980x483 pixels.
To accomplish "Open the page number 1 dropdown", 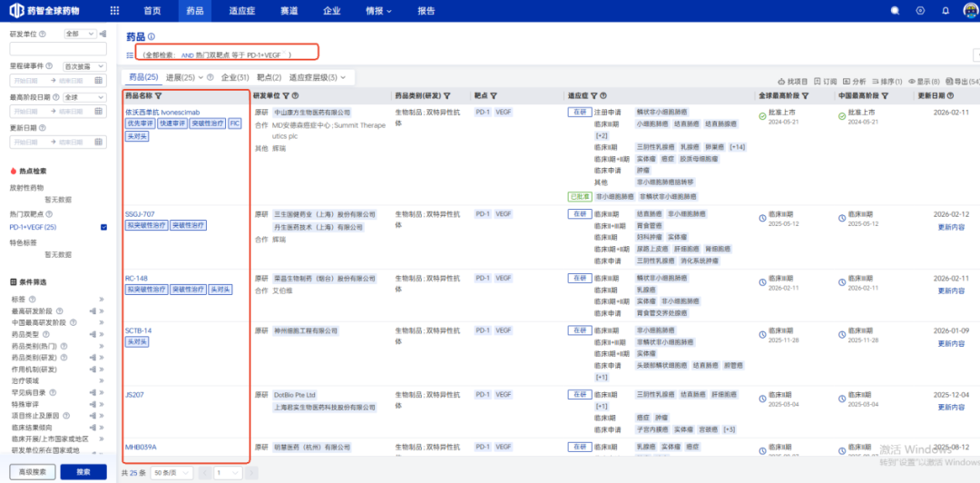I will [228, 473].
